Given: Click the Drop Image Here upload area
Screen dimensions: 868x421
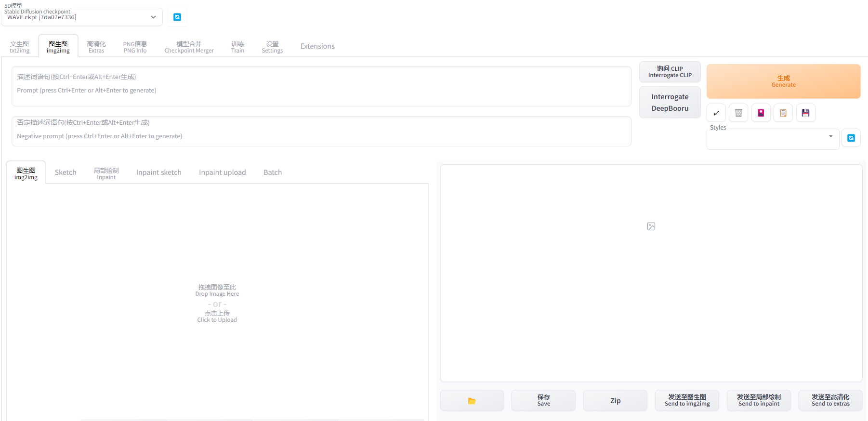Looking at the screenshot, I should pyautogui.click(x=217, y=303).
